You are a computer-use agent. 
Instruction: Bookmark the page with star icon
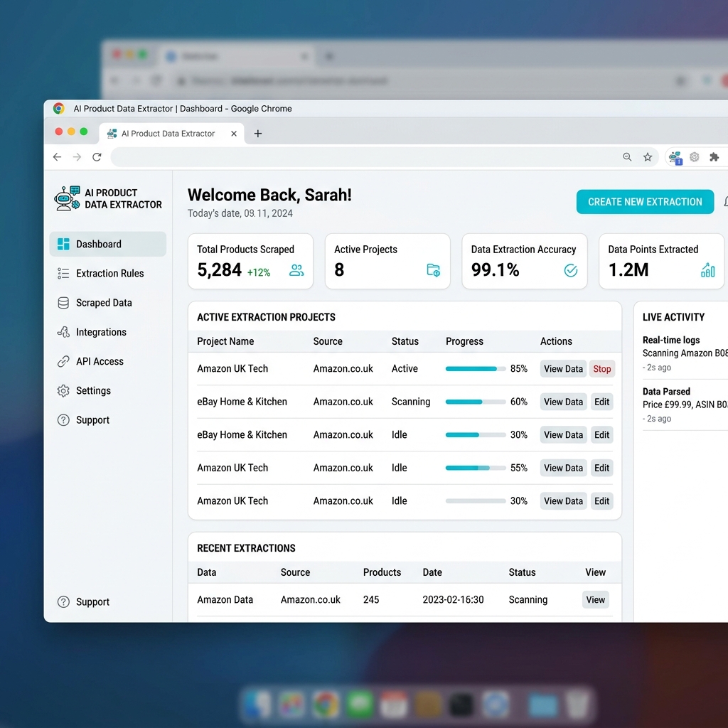[648, 157]
